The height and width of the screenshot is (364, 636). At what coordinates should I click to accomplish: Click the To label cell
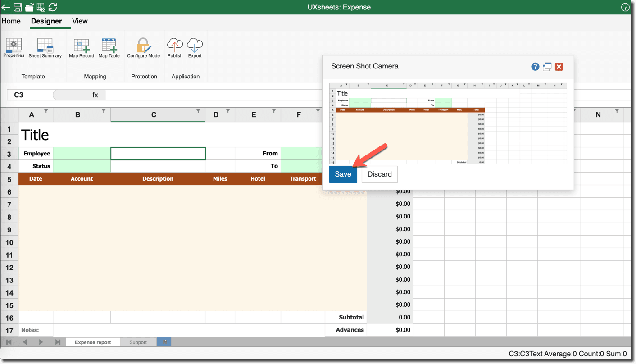point(258,166)
